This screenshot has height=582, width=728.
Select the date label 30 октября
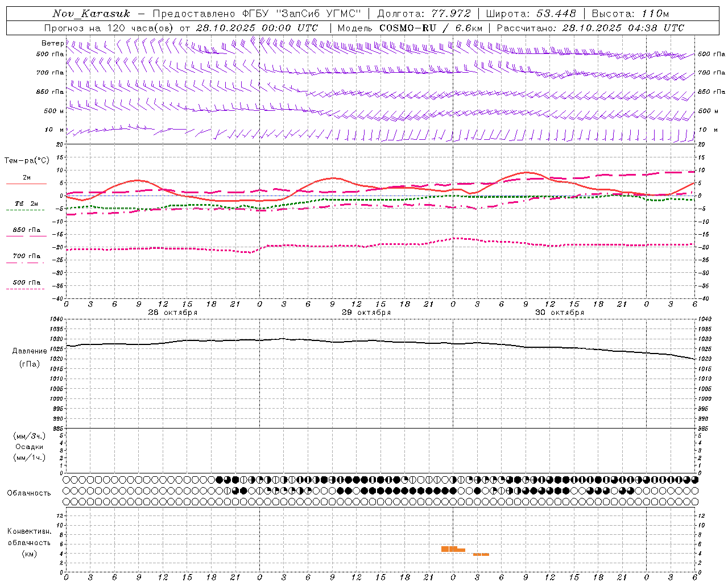coord(560,313)
